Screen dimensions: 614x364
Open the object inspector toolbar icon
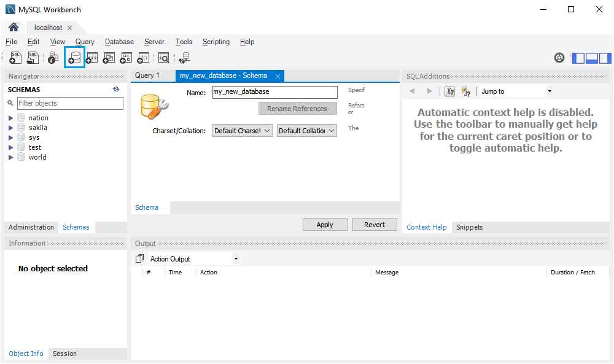coord(53,58)
